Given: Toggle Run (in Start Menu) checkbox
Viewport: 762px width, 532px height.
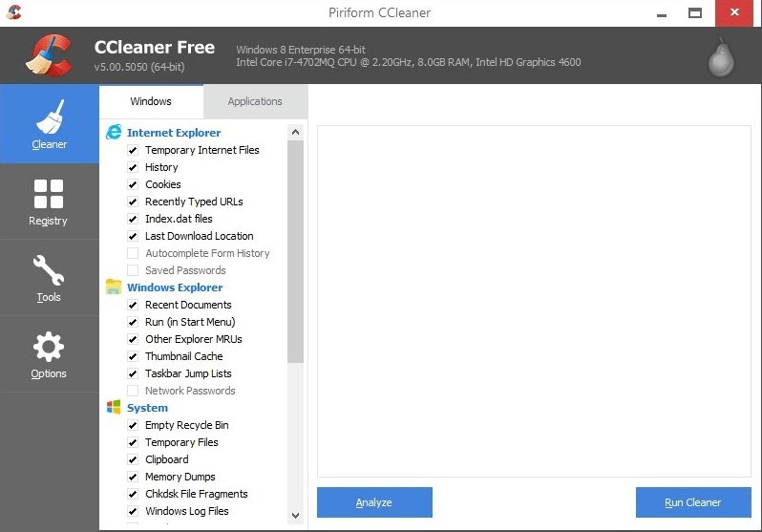Looking at the screenshot, I should [x=133, y=322].
